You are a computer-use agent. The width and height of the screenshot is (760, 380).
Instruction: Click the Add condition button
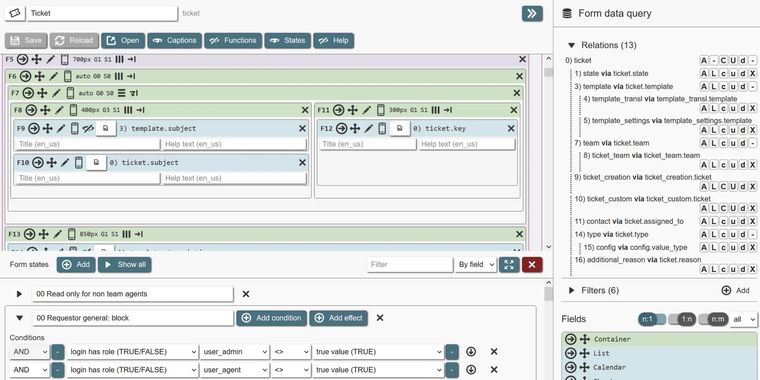pyautogui.click(x=271, y=318)
